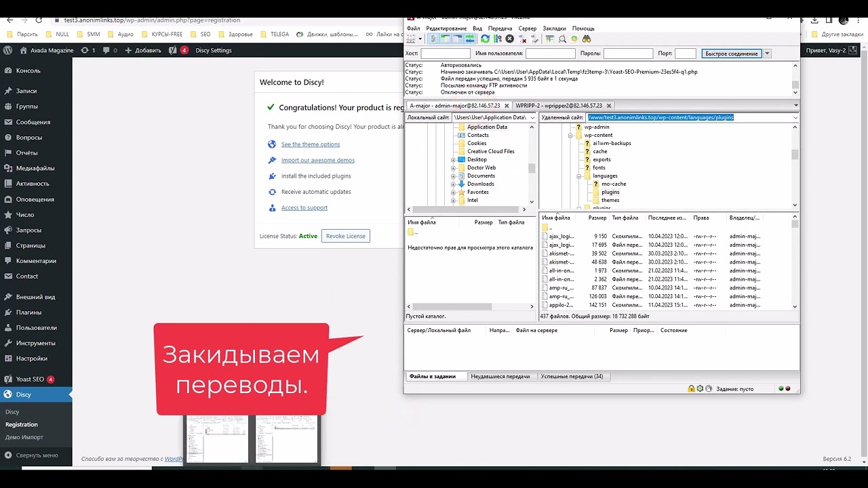Click Access to support link
This screenshot has width=868, height=488.
click(x=304, y=207)
